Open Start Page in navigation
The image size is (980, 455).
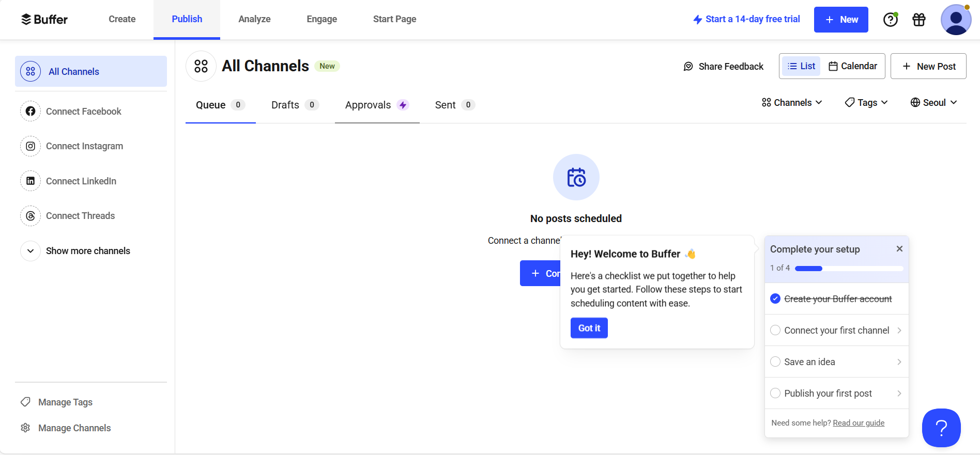(394, 19)
